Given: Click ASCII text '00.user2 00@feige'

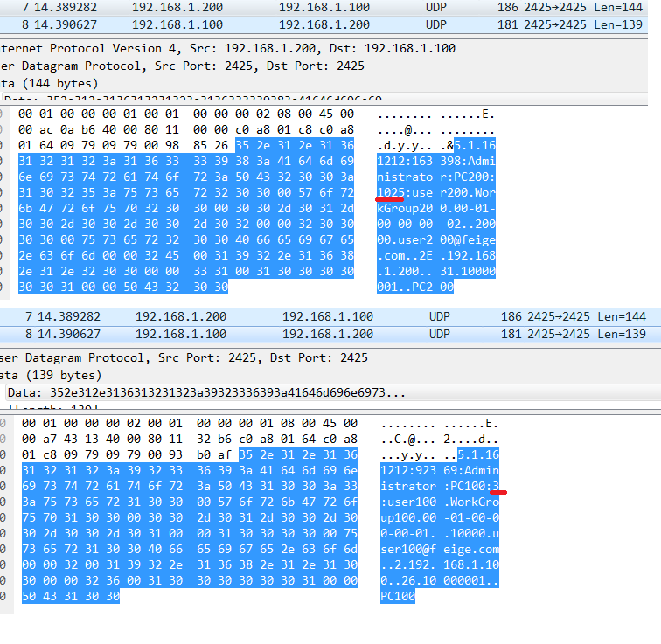Looking at the screenshot, I should pyautogui.click(x=436, y=239).
